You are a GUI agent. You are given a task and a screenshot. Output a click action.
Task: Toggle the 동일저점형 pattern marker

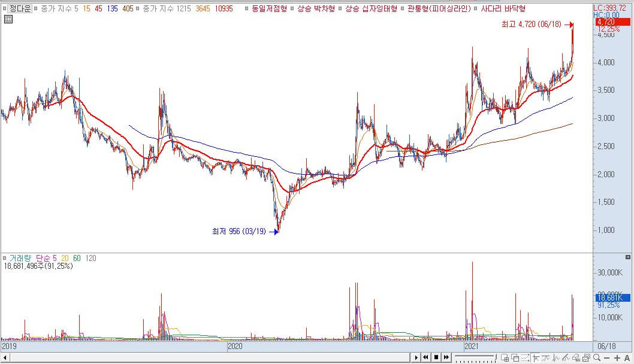[x=247, y=8]
